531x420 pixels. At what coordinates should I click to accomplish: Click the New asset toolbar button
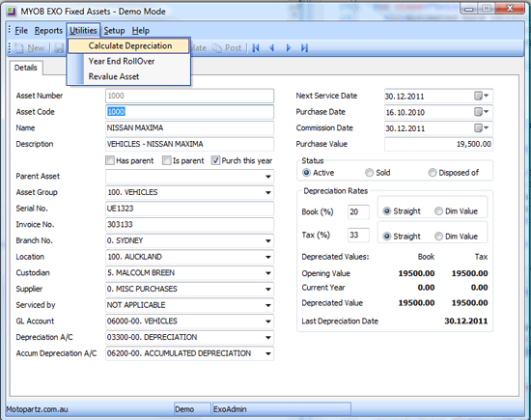point(30,48)
